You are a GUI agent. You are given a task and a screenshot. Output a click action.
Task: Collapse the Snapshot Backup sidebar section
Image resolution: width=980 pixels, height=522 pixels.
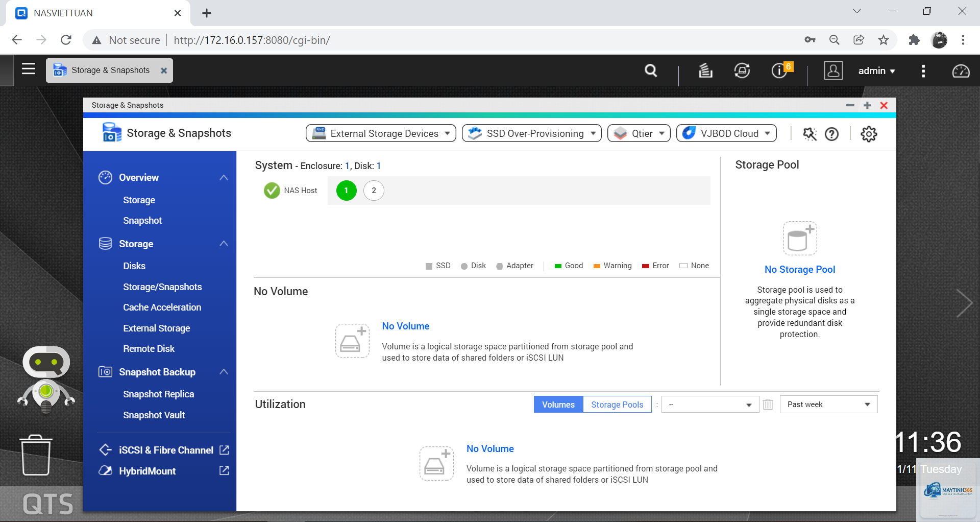[224, 372]
